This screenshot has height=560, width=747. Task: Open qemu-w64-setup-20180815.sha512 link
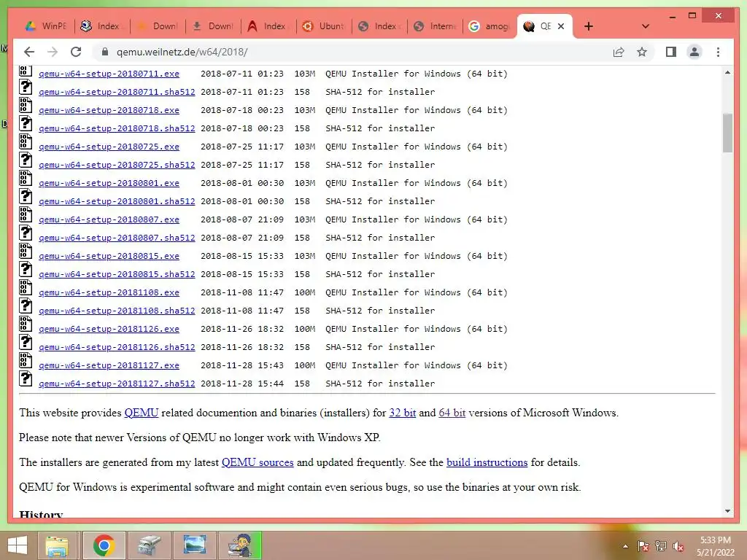pos(117,275)
